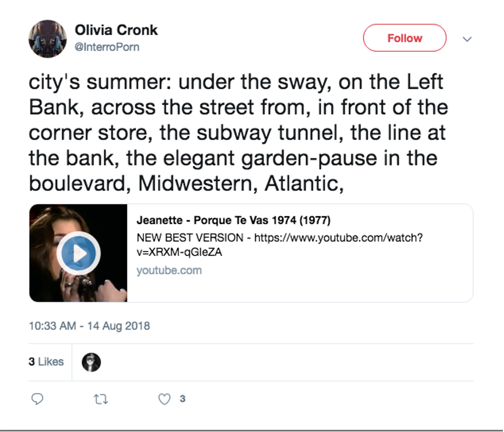Open the tweet timestamp 10:33 AM link
504x432 pixels.
coord(53,326)
